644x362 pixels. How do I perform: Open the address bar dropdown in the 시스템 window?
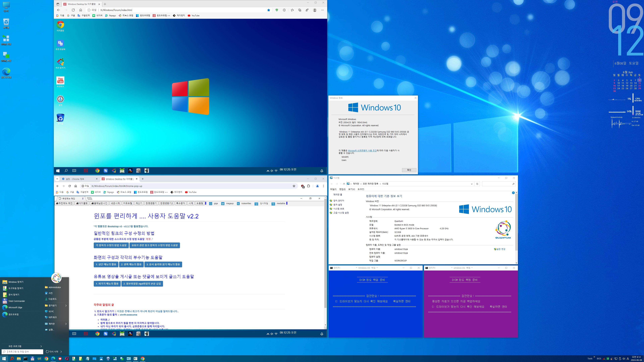coord(472,184)
